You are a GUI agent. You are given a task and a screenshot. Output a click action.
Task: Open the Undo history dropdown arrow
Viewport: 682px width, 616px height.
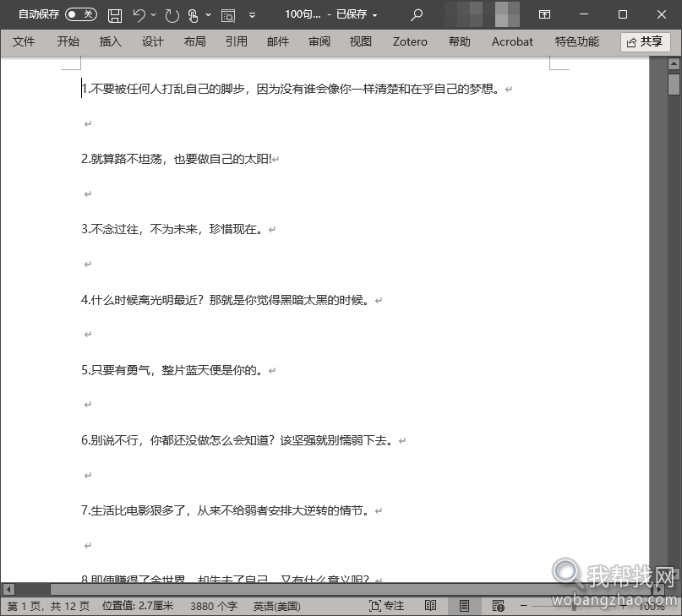(x=154, y=15)
